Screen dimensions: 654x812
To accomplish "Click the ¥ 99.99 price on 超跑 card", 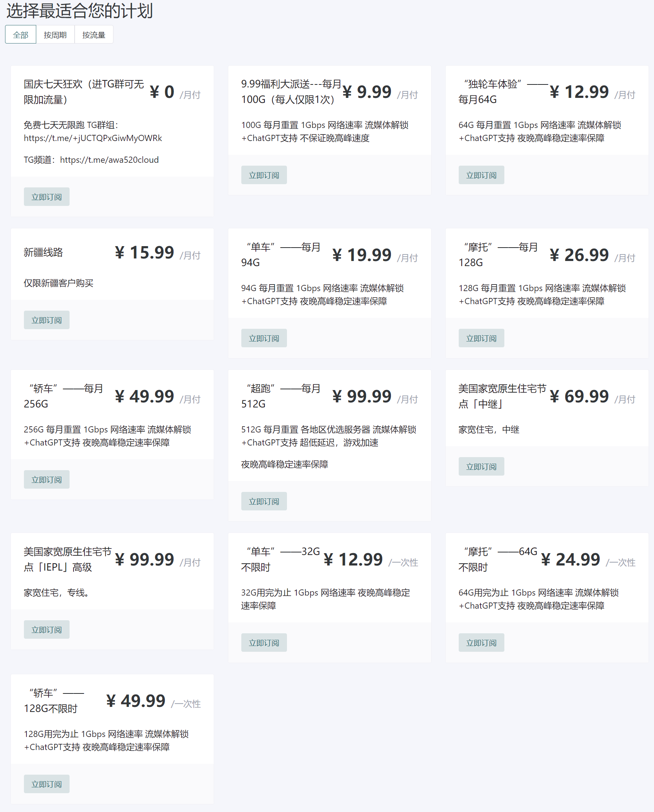I will click(x=362, y=396).
